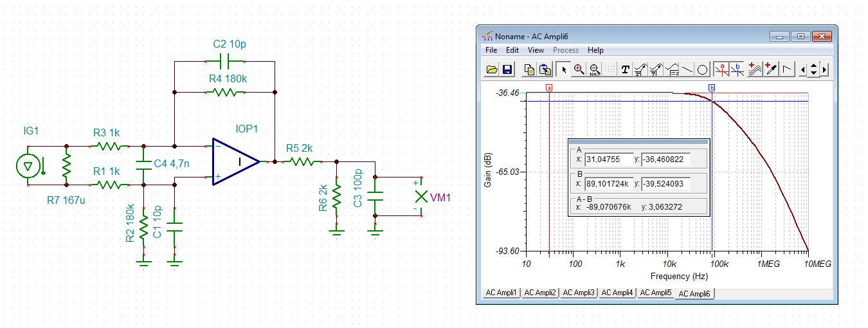Click cursor B x value field
The height and width of the screenshot is (328, 868).
(608, 183)
